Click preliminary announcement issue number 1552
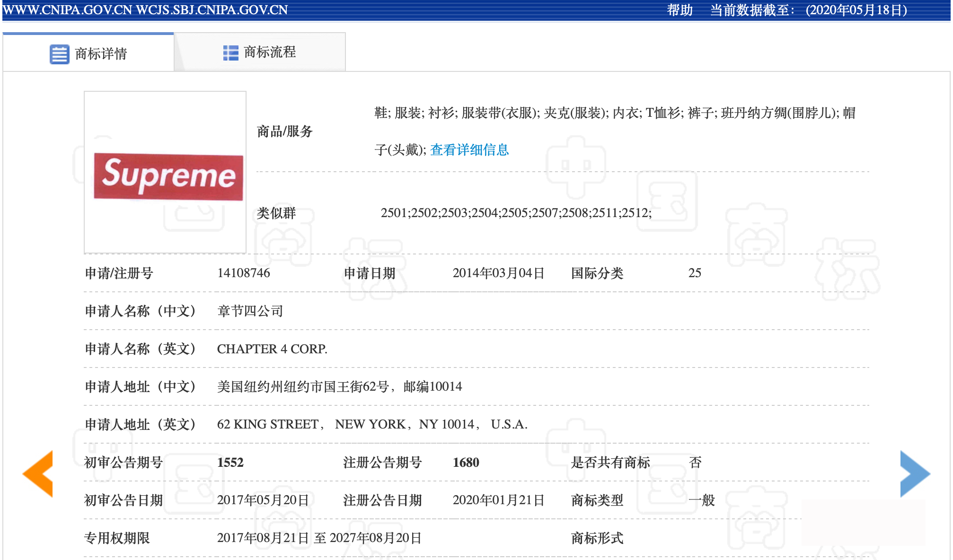The width and height of the screenshot is (953, 560). tap(230, 463)
